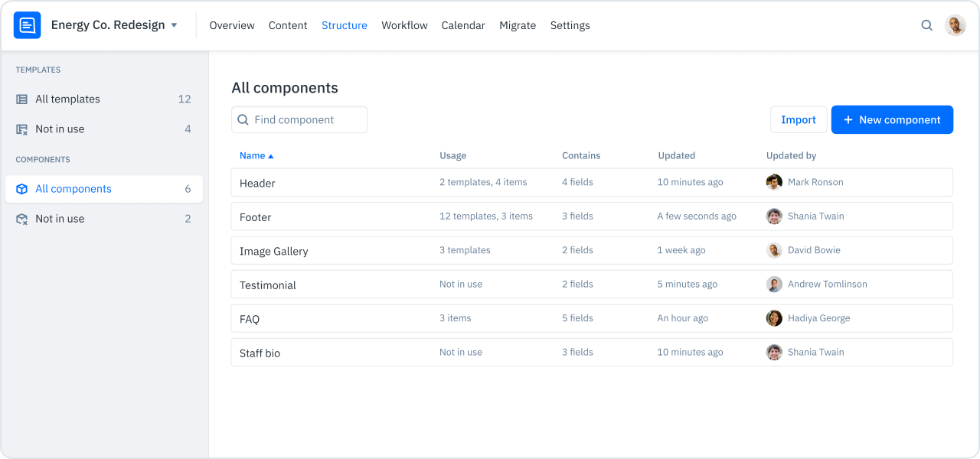
Task: Click the All templates sidebar icon
Action: [x=22, y=99]
